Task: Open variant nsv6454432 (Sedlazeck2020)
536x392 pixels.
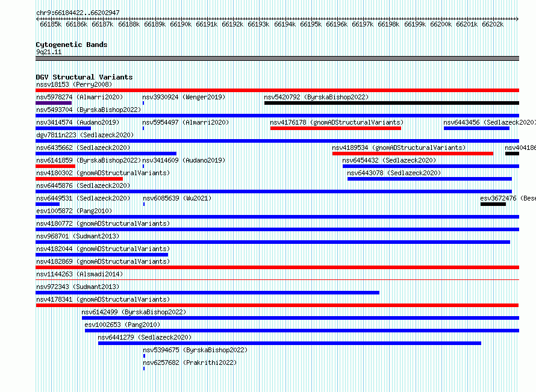Action: coord(389,160)
